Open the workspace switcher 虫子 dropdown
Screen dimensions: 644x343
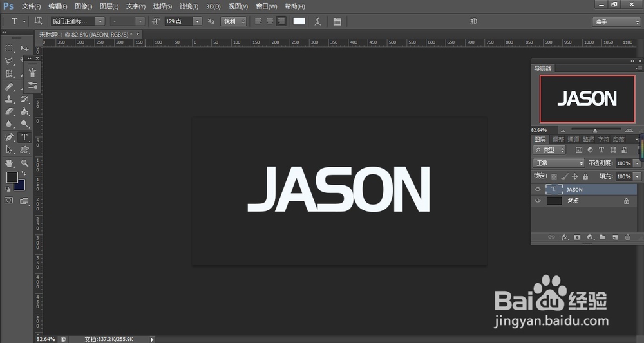[x=616, y=22]
